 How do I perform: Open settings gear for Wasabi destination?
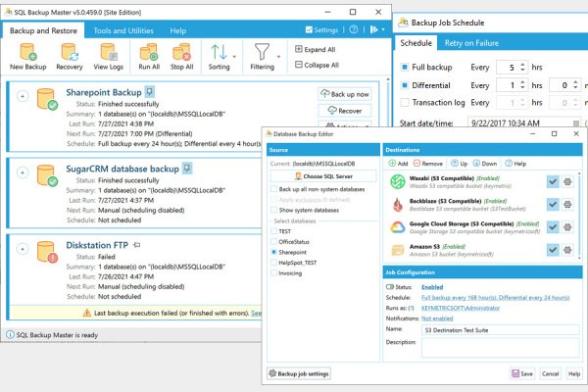(x=567, y=182)
